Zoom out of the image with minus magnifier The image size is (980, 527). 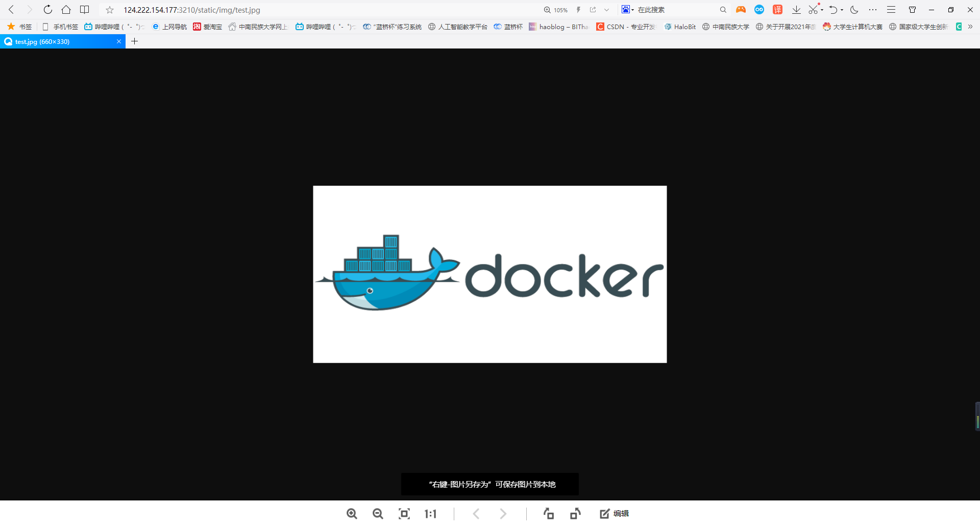point(378,514)
